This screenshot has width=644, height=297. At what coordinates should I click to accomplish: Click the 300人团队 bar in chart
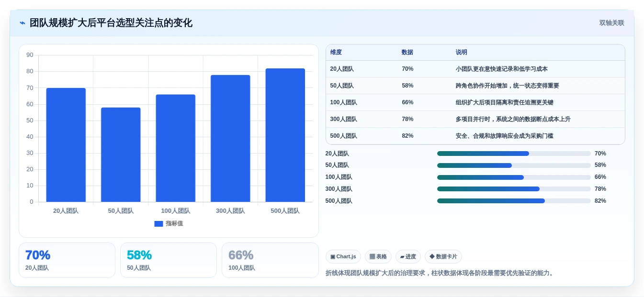pyautogui.click(x=230, y=138)
